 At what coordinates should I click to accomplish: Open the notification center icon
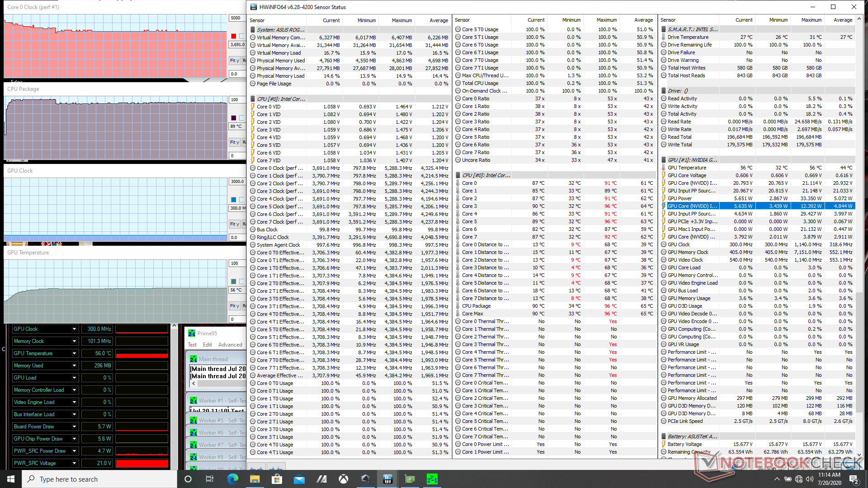pos(854,479)
